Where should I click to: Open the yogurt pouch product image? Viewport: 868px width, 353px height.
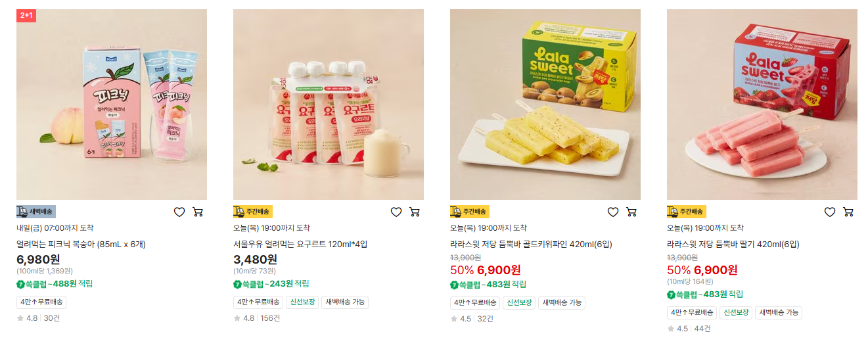(329, 105)
